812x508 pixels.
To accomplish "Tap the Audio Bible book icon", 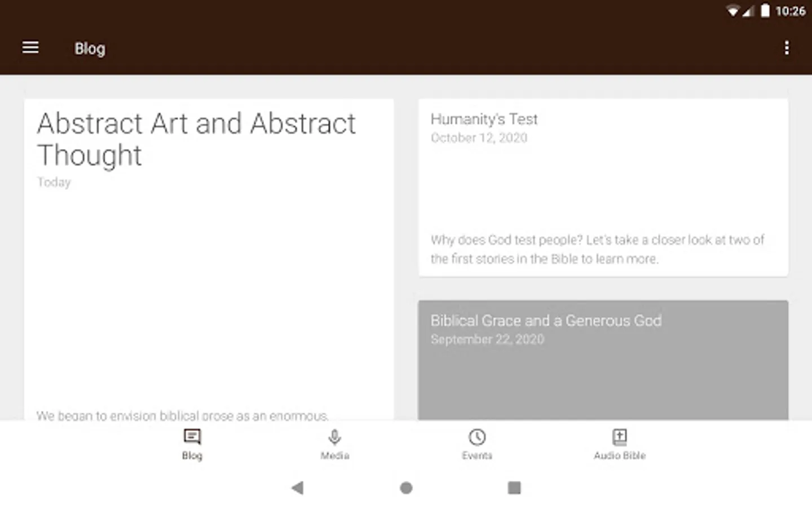I will pyautogui.click(x=619, y=436).
